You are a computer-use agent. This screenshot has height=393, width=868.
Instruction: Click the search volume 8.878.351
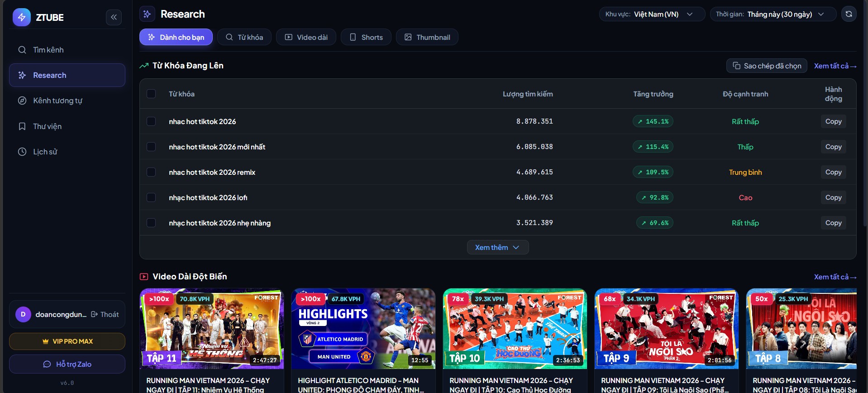(534, 121)
